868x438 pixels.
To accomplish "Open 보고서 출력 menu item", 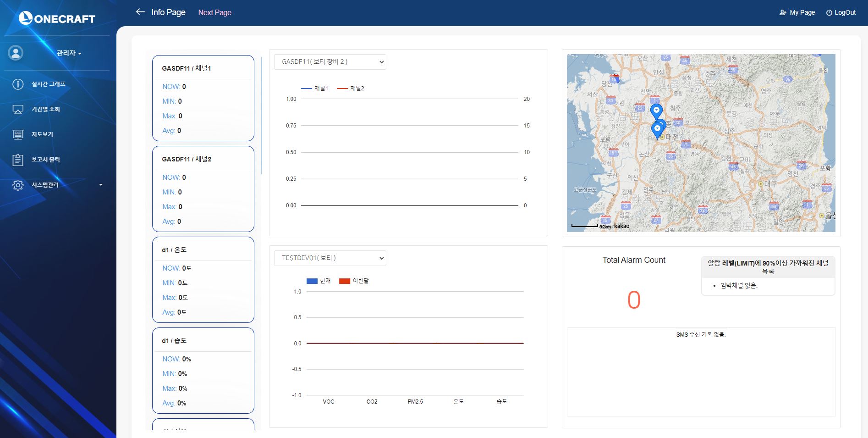I will click(x=45, y=160).
